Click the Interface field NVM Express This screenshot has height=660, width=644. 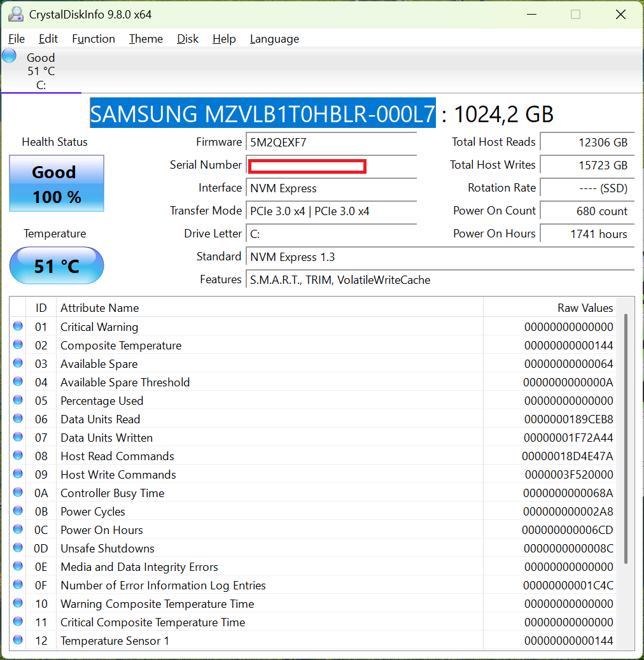(332, 188)
